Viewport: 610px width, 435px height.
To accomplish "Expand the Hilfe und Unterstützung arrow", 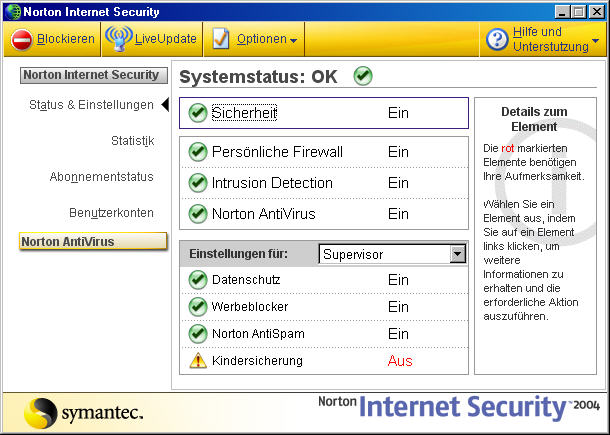I will [x=595, y=40].
